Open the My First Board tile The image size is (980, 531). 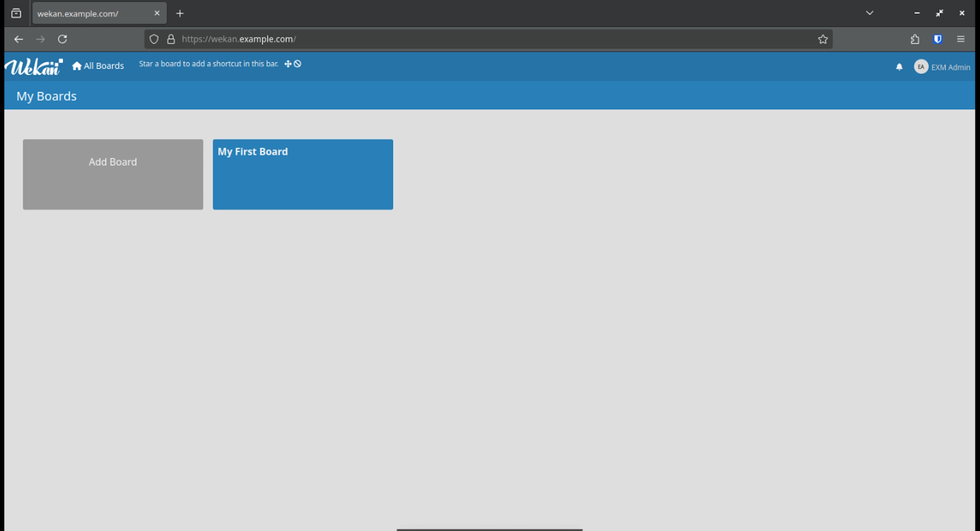303,174
